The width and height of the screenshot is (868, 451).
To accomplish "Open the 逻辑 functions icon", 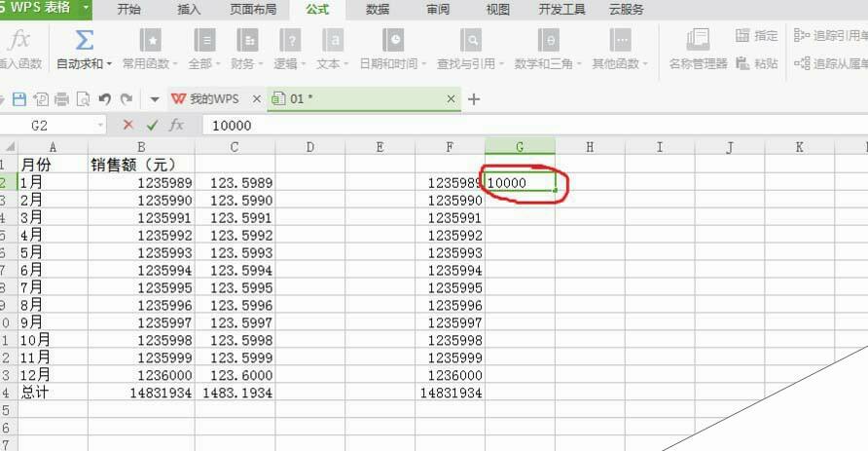I will [x=290, y=40].
